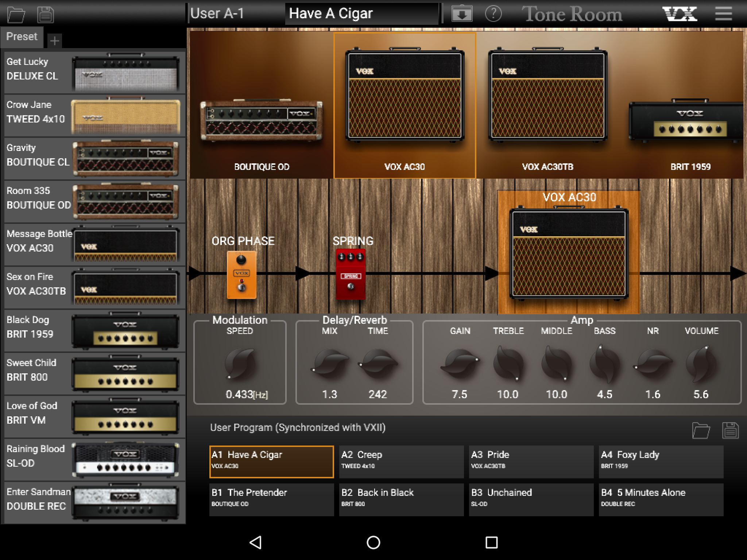Select user program A2 Creep
Image resolution: width=747 pixels, height=560 pixels.
pyautogui.click(x=401, y=462)
